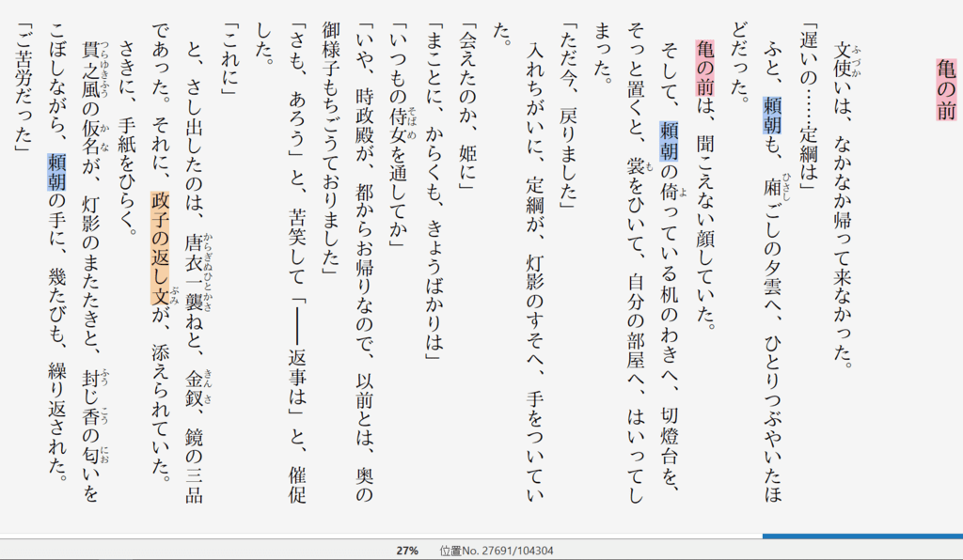
Task: Click the line 文使いは、なかなか帰って来なかった。
Action: click(844, 206)
